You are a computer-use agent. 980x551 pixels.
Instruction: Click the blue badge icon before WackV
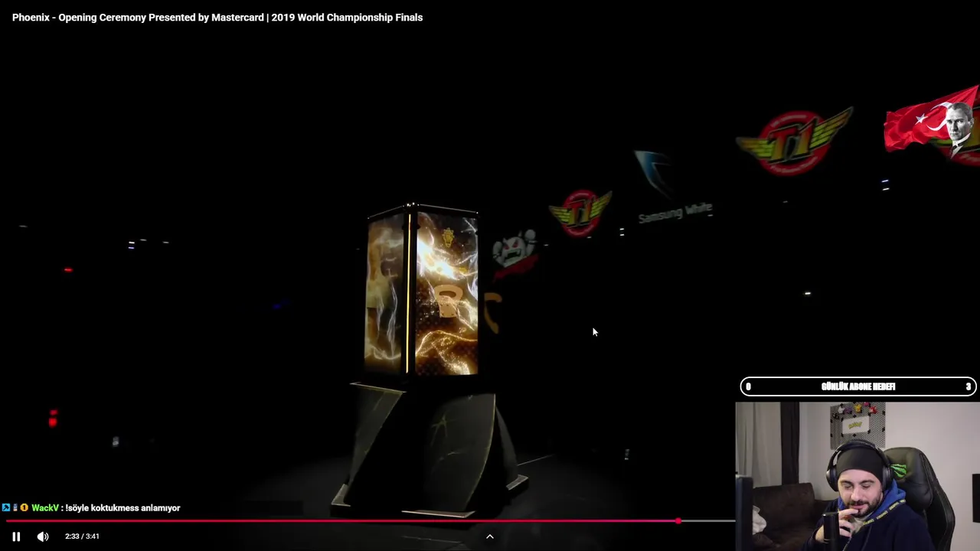tap(6, 507)
